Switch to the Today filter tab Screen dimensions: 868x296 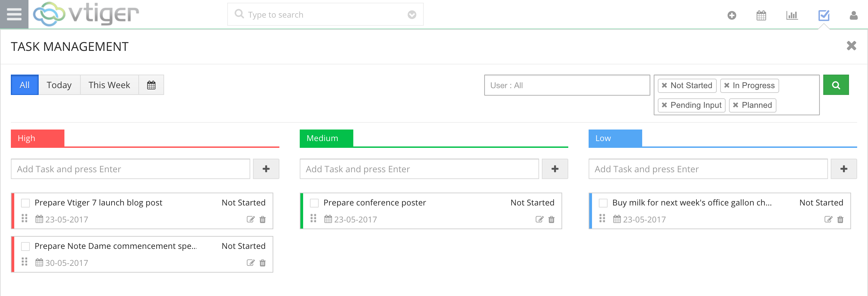tap(59, 85)
